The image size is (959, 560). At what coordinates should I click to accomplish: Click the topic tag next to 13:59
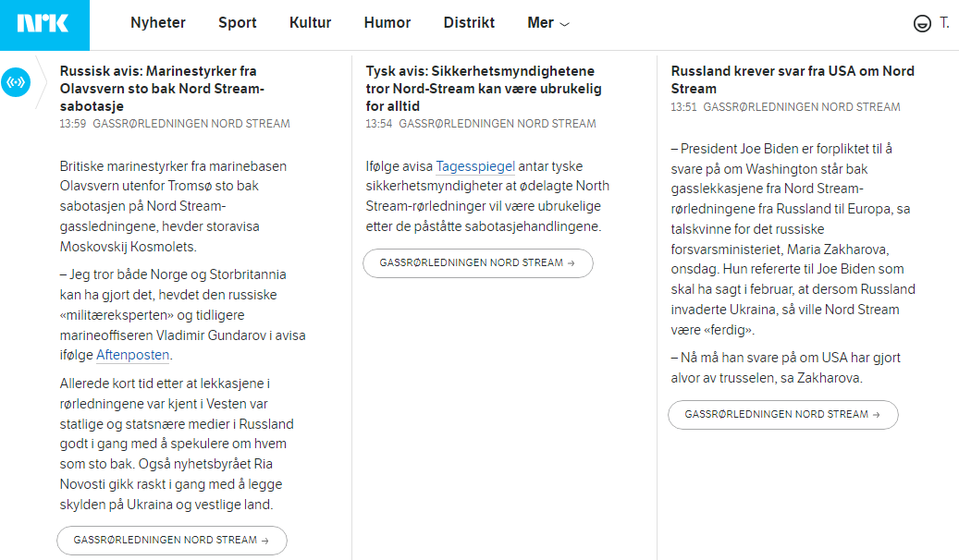(x=191, y=124)
